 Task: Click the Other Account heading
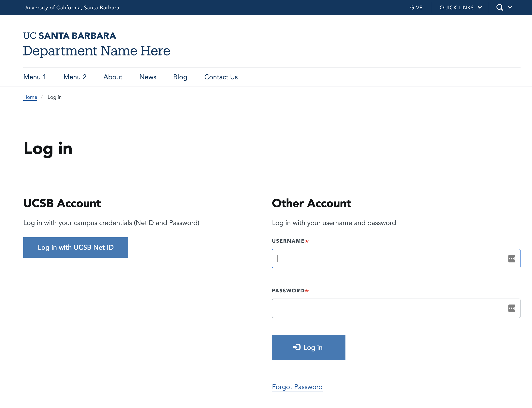tap(311, 203)
